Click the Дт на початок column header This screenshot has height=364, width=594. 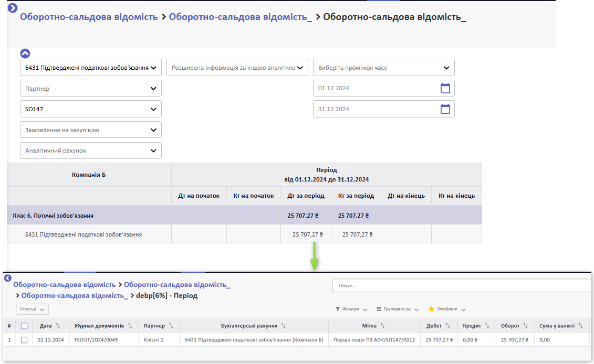[x=199, y=196]
